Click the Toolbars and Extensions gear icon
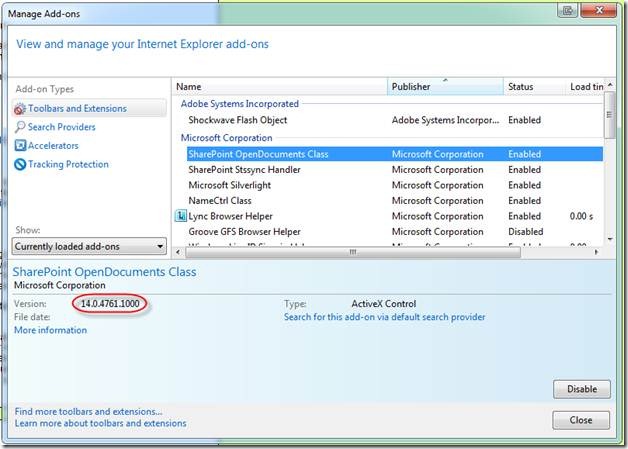Image resolution: width=628 pixels, height=449 pixels. point(20,109)
